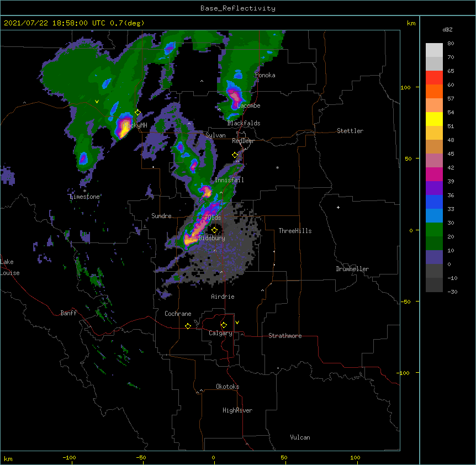
Task: Select the Ponoka city label
Action: tap(265, 75)
